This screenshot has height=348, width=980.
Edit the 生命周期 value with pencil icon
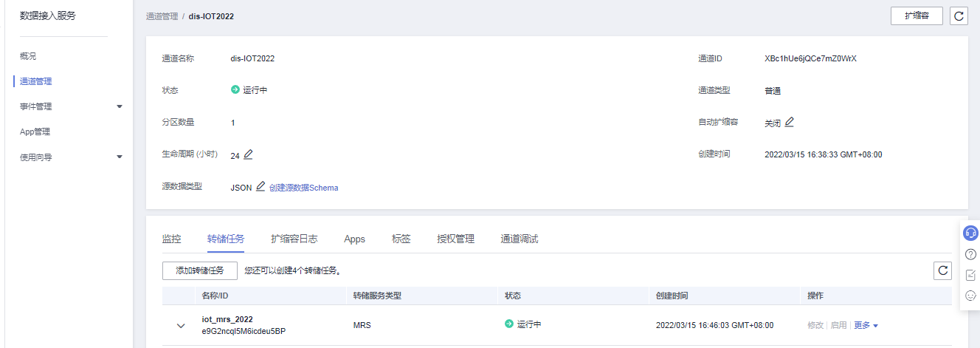(248, 154)
